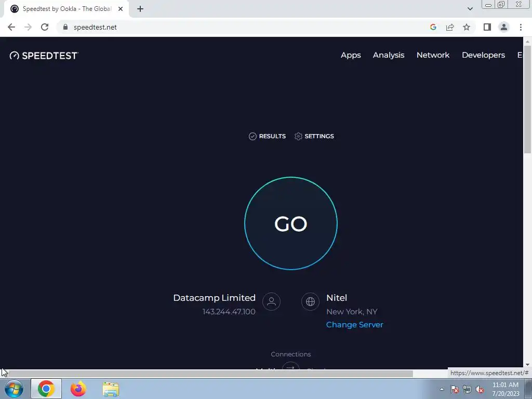The width and height of the screenshot is (532, 399).
Task: Open the Action Center flag icon
Action: click(x=455, y=390)
